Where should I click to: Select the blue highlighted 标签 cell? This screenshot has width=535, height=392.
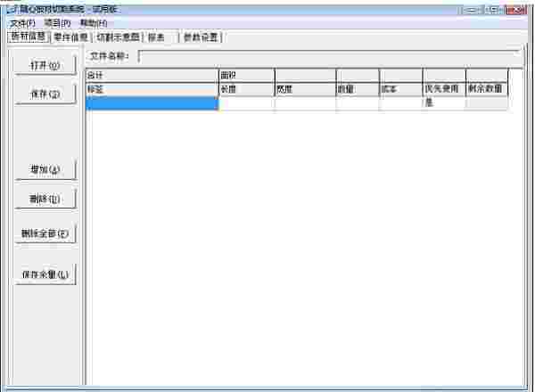pyautogui.click(x=152, y=103)
